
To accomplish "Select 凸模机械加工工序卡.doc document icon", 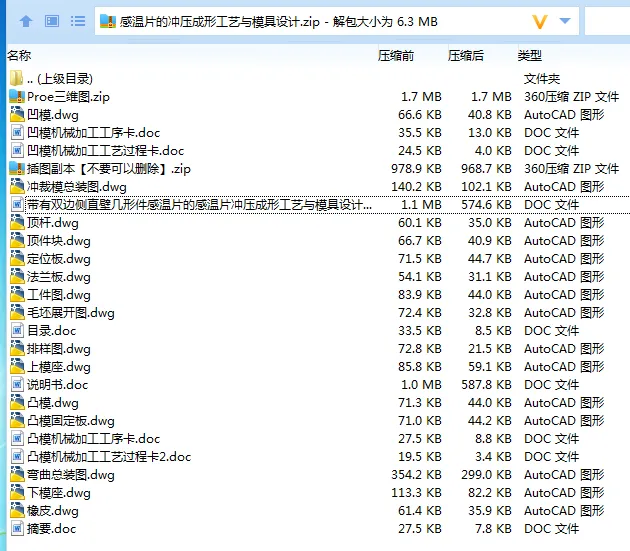I will 17,438.
